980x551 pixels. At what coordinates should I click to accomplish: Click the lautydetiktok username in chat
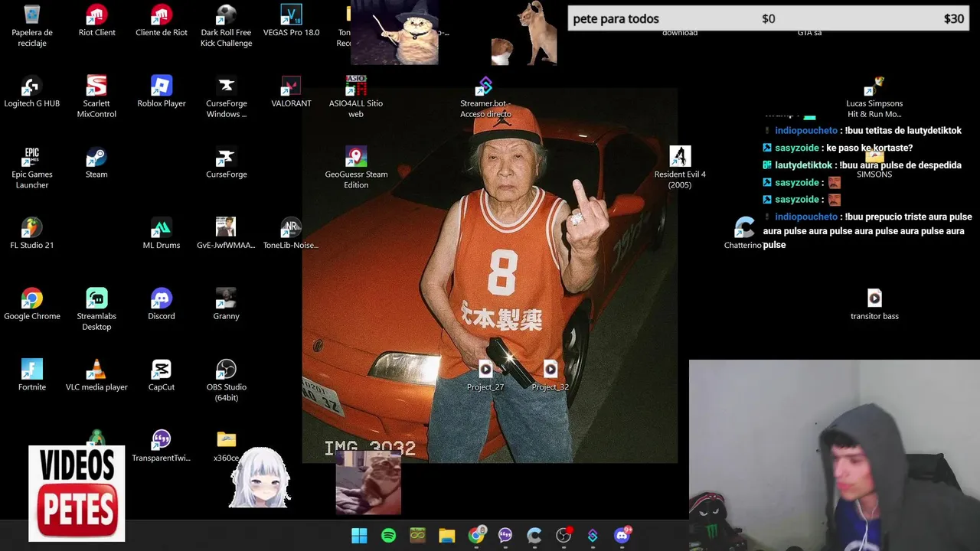(803, 165)
